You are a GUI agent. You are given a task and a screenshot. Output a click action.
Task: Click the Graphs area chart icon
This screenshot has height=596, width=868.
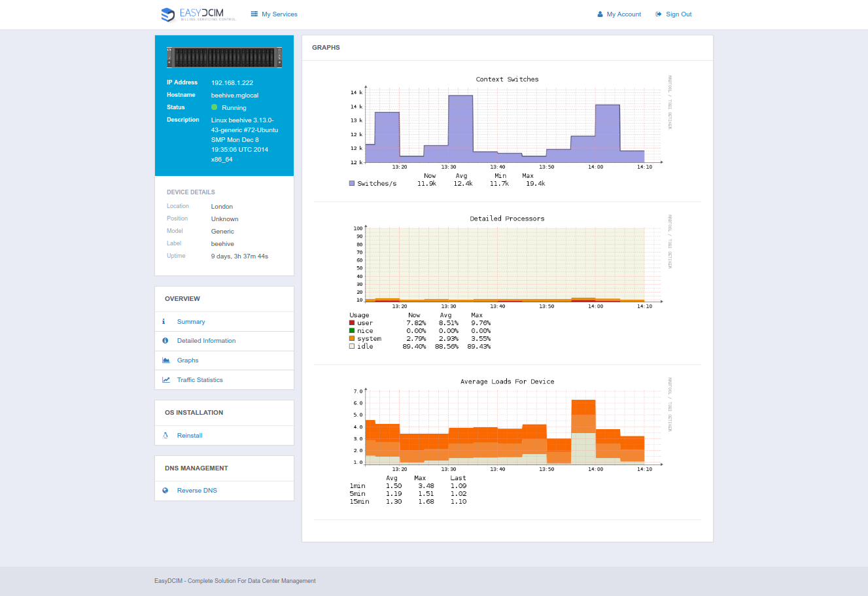point(166,360)
